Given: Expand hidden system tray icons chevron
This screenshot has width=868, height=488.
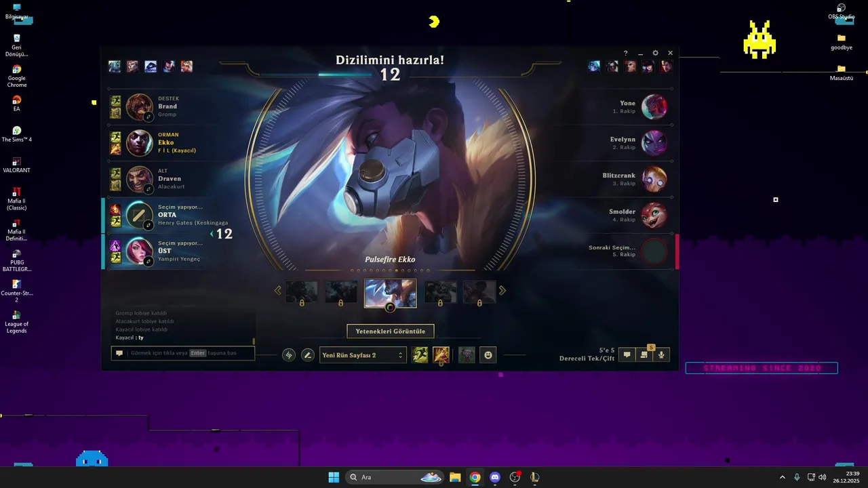Looking at the screenshot, I should [x=782, y=477].
